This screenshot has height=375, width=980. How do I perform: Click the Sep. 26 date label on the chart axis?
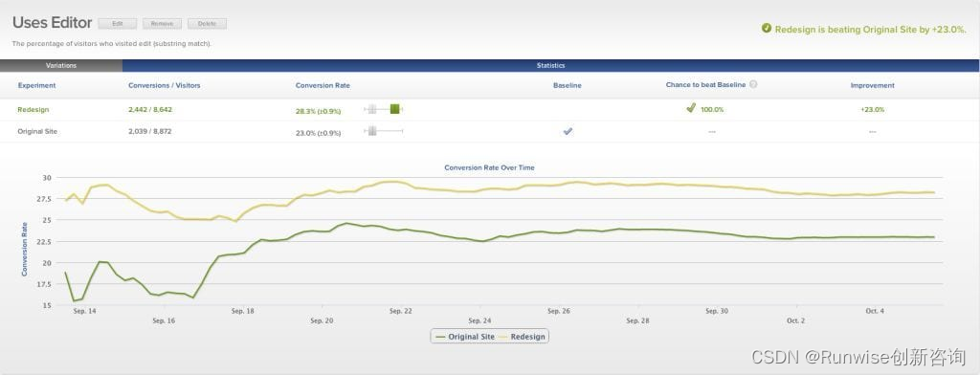coord(559,311)
